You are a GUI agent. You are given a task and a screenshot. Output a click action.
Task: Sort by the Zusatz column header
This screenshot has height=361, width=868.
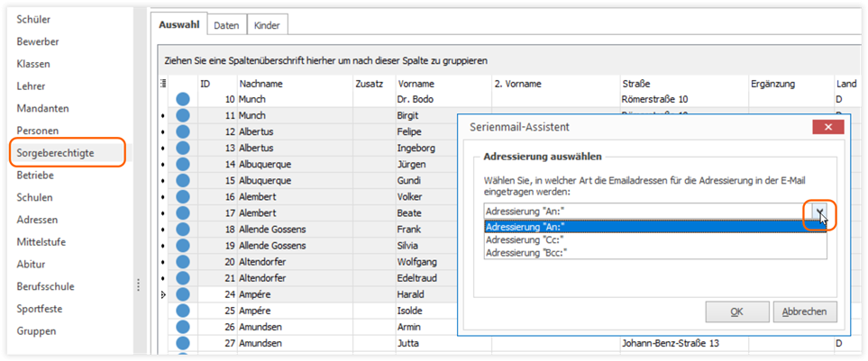coord(374,84)
